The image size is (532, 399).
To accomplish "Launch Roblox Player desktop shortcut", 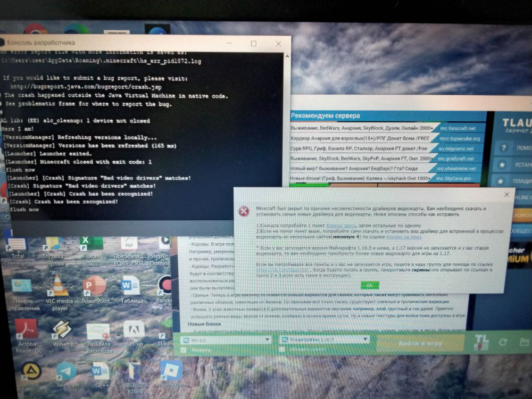I will 172,374.
